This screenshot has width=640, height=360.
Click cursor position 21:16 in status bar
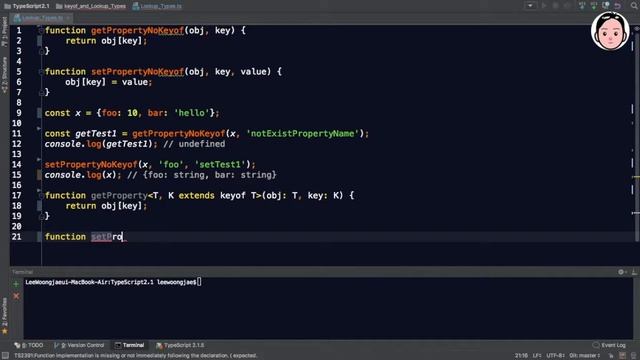pos(521,356)
